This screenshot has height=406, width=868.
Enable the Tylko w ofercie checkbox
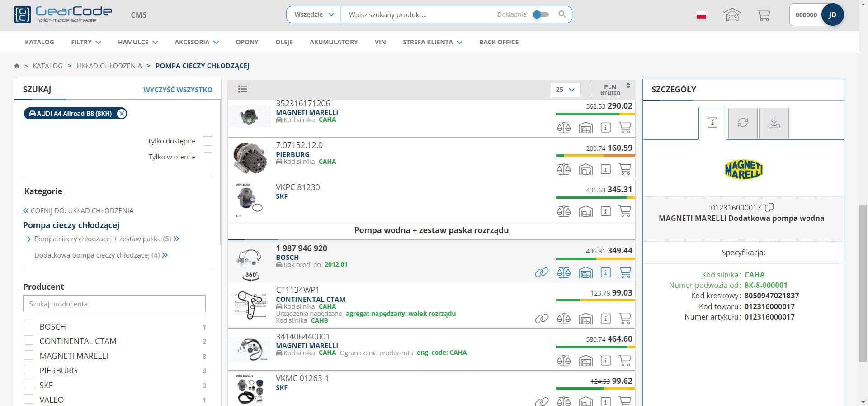(208, 157)
